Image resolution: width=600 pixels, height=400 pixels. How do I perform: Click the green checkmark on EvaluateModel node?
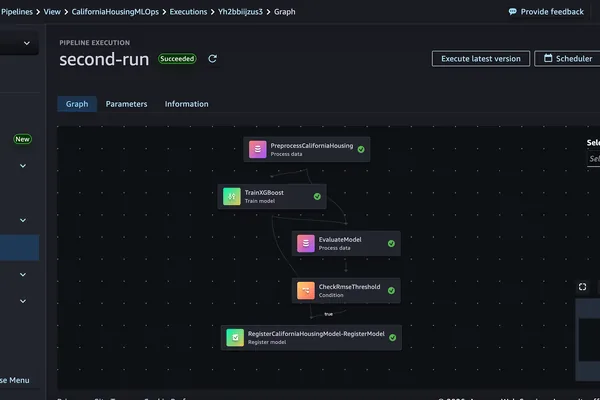click(x=391, y=243)
